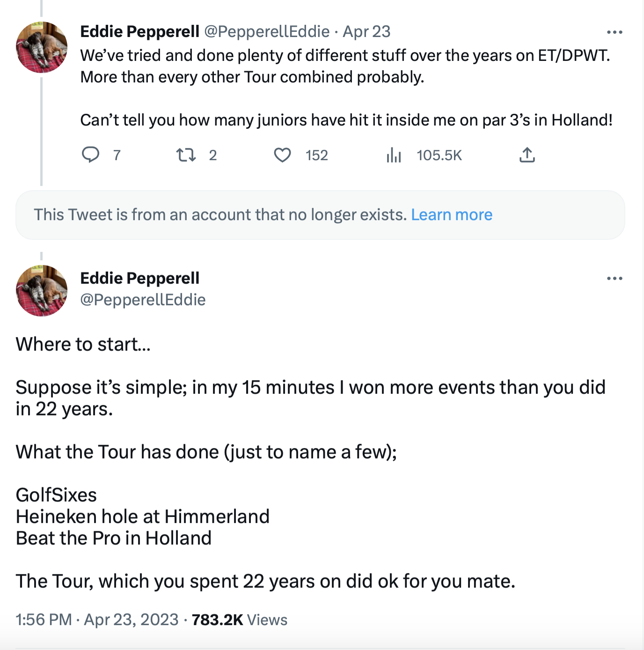Like the tweet about ET/DPWT
Image resolution: width=644 pixels, height=650 pixels.
282,155
